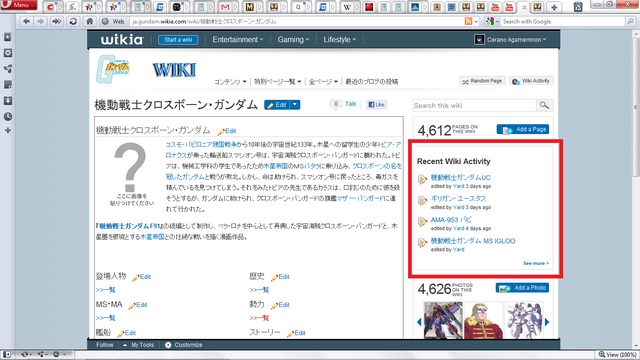Open the closed tabs trash icon

[x=578, y=7]
